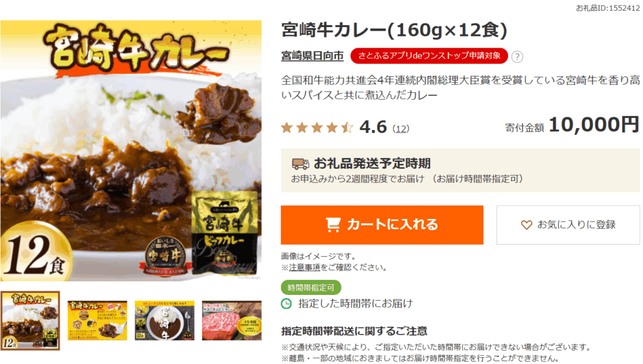The image size is (643, 364).
Task: Click the heart favorite icon
Action: (x=526, y=225)
